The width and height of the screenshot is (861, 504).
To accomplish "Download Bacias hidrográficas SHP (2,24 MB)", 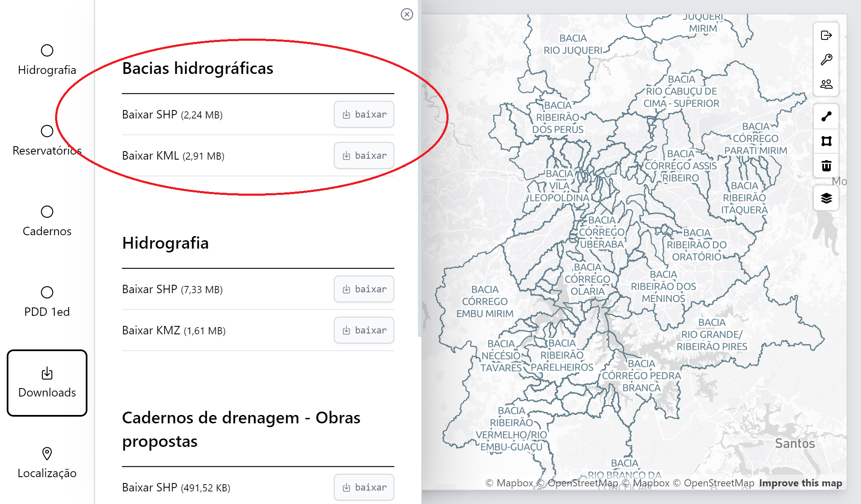I will point(364,114).
